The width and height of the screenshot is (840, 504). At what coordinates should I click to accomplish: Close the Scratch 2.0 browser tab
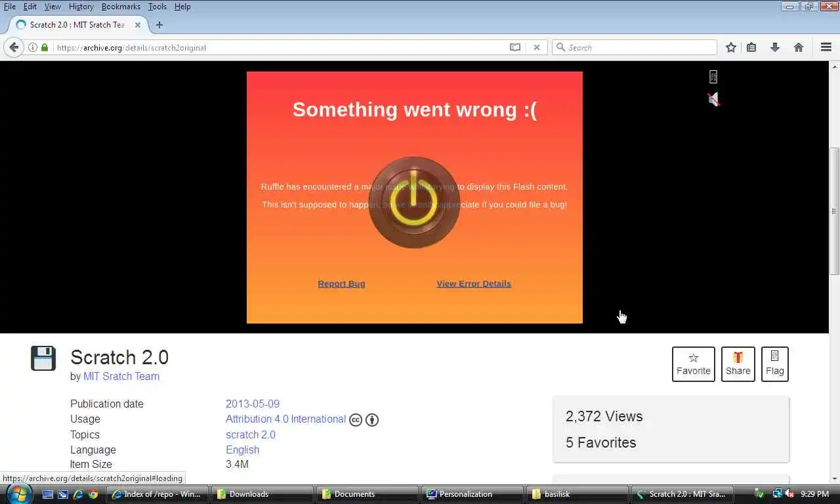pyautogui.click(x=137, y=25)
